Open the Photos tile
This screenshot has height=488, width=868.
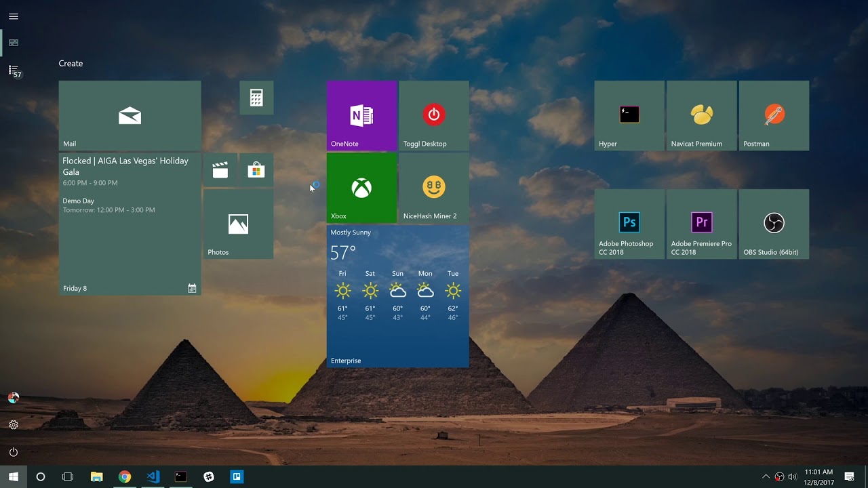[238, 224]
